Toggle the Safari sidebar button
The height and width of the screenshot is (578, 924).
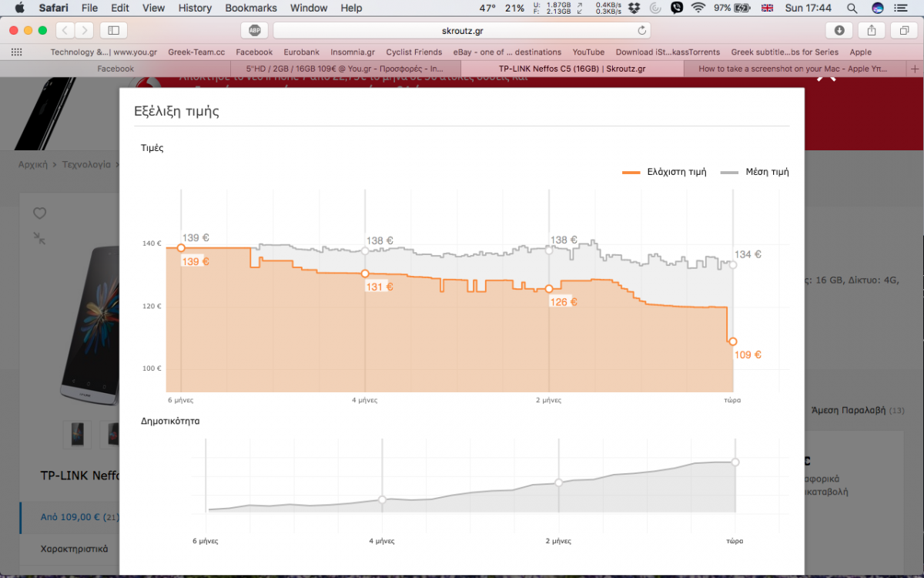click(113, 30)
